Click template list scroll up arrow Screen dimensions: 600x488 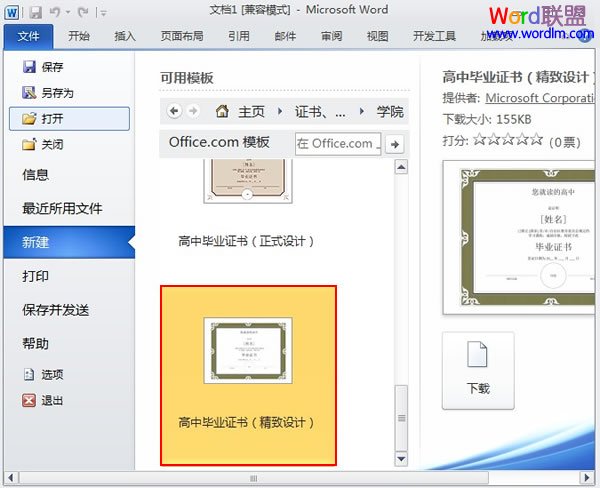click(x=401, y=167)
